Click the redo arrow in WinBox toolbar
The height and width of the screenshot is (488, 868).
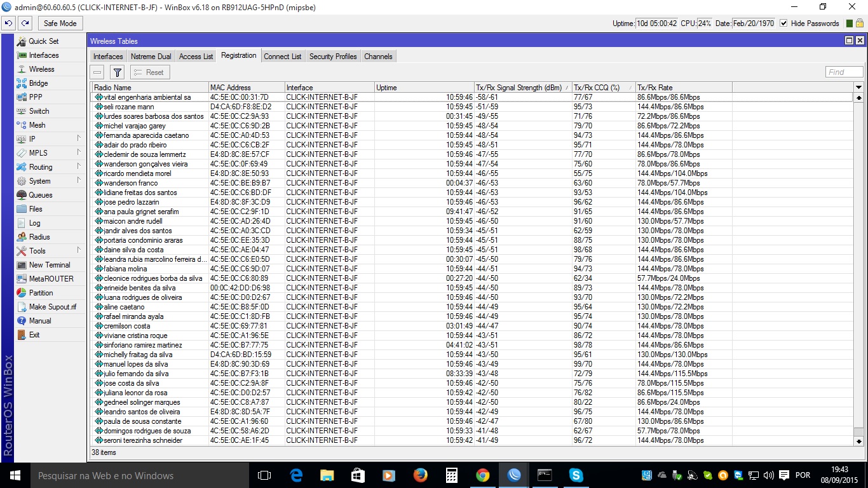(x=25, y=24)
